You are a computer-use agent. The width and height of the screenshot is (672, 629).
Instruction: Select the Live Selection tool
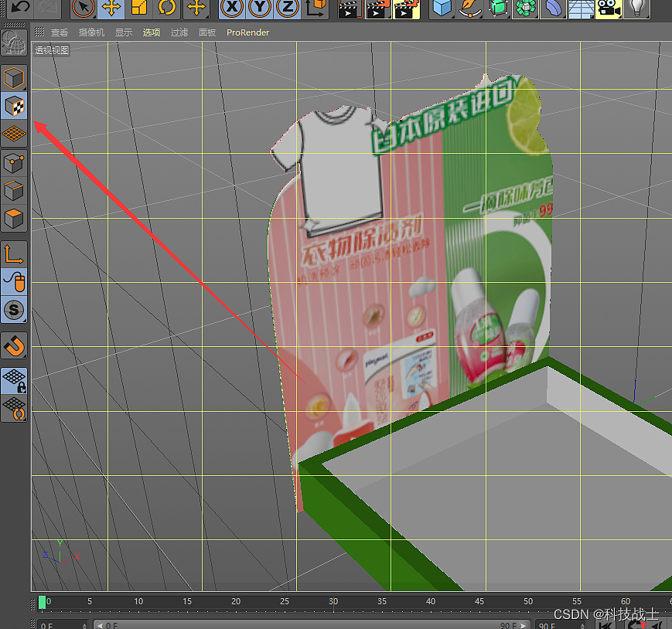pos(84,8)
